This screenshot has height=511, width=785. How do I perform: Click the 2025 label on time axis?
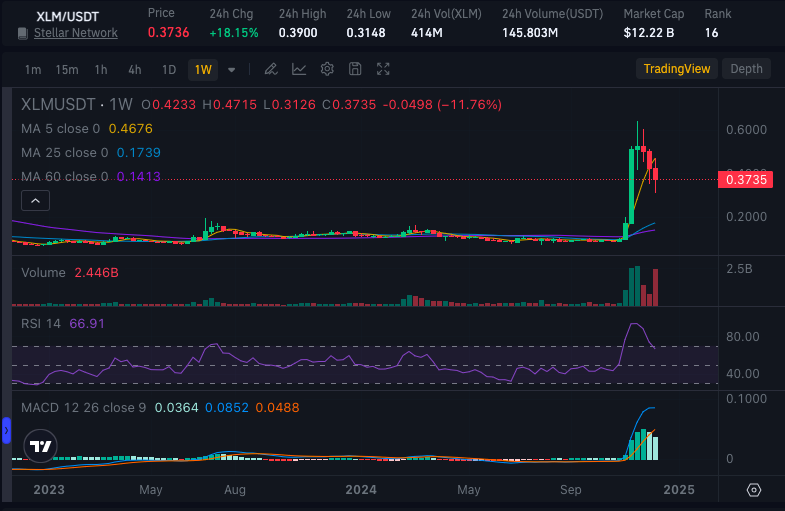(x=679, y=489)
